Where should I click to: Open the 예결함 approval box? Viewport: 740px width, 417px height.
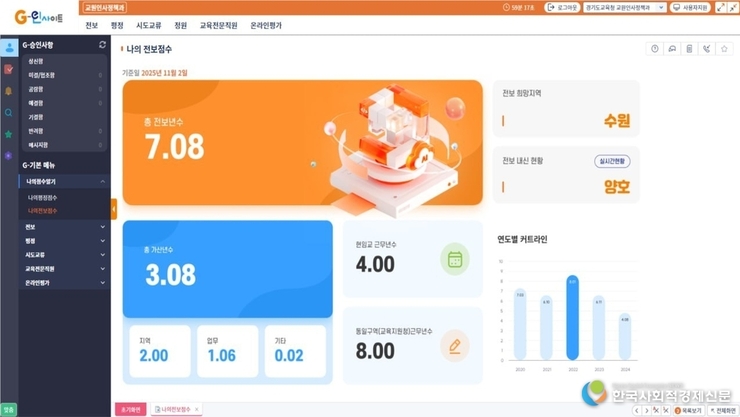36,103
